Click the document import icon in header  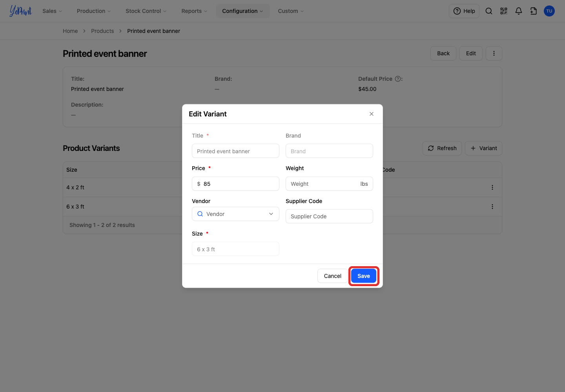534,11
